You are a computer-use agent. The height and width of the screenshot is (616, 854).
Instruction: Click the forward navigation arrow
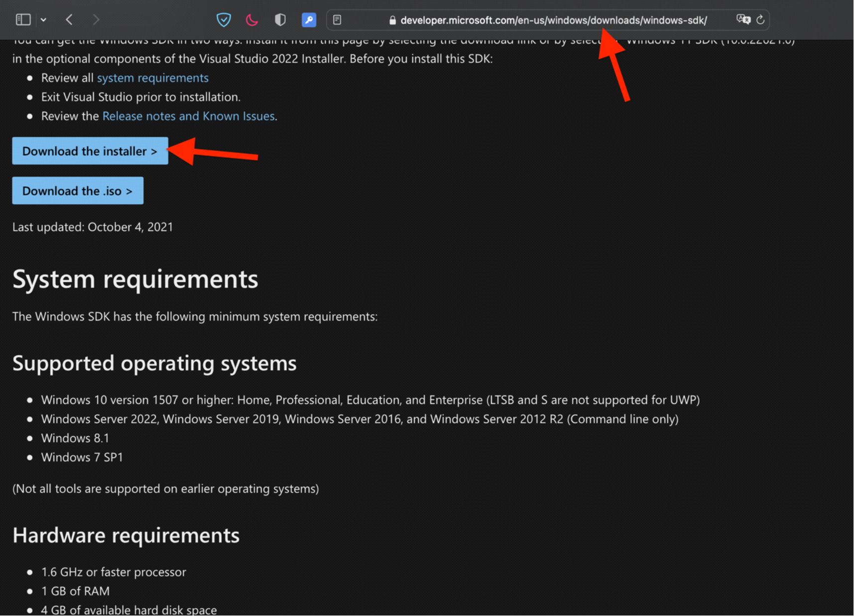click(x=96, y=19)
